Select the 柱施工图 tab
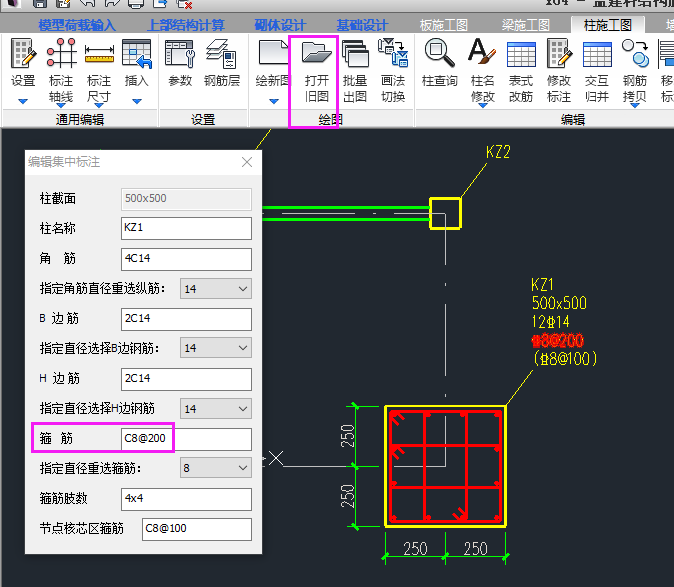This screenshot has height=587, width=674. (x=608, y=25)
